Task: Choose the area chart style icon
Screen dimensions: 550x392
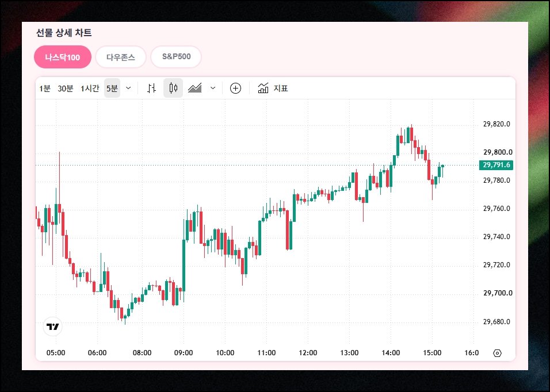Action: (194, 89)
